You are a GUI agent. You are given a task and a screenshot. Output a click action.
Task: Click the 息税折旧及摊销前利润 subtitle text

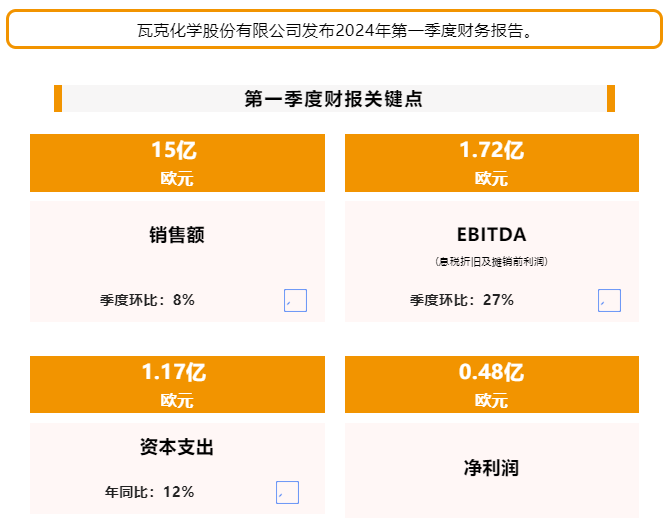coord(491,261)
